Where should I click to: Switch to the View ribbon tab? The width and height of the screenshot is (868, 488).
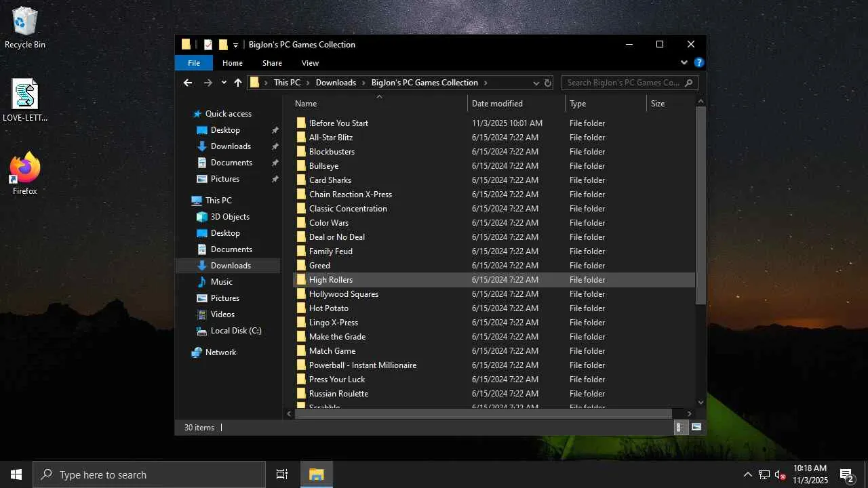310,63
